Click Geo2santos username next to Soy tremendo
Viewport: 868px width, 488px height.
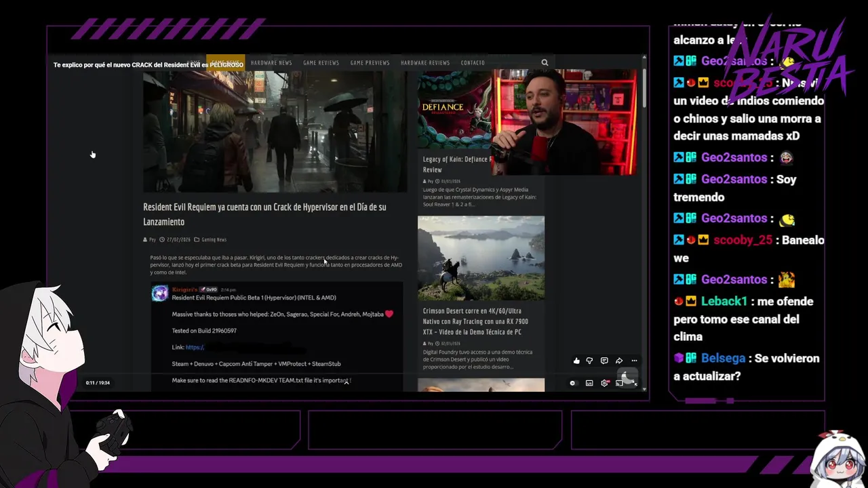coord(734,180)
